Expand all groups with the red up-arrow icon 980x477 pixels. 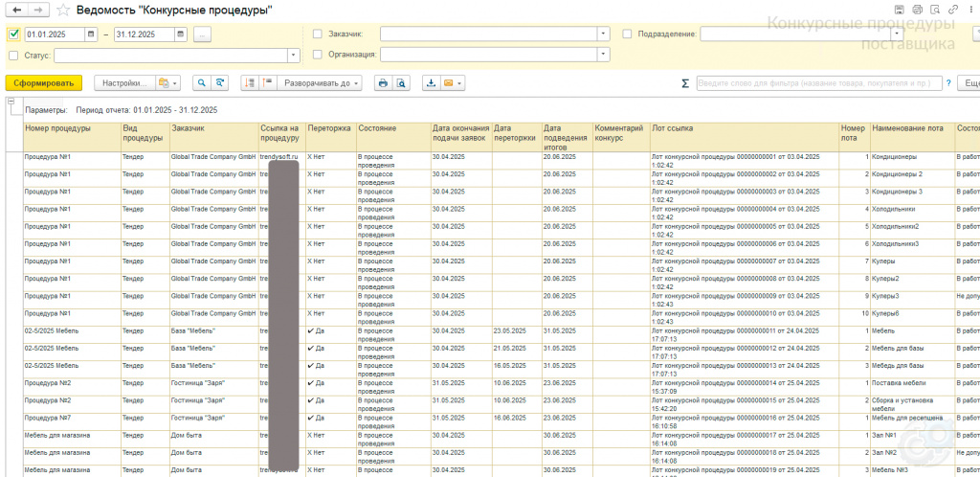pos(268,82)
